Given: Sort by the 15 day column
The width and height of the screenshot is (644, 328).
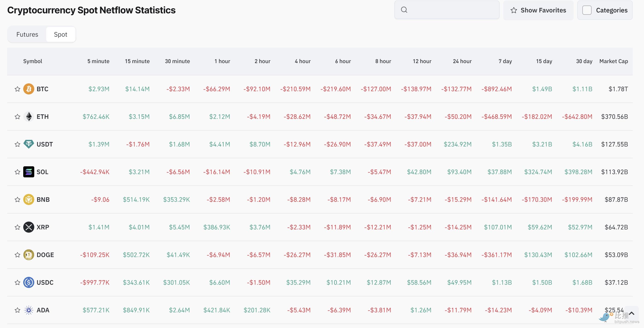Looking at the screenshot, I should click(544, 61).
